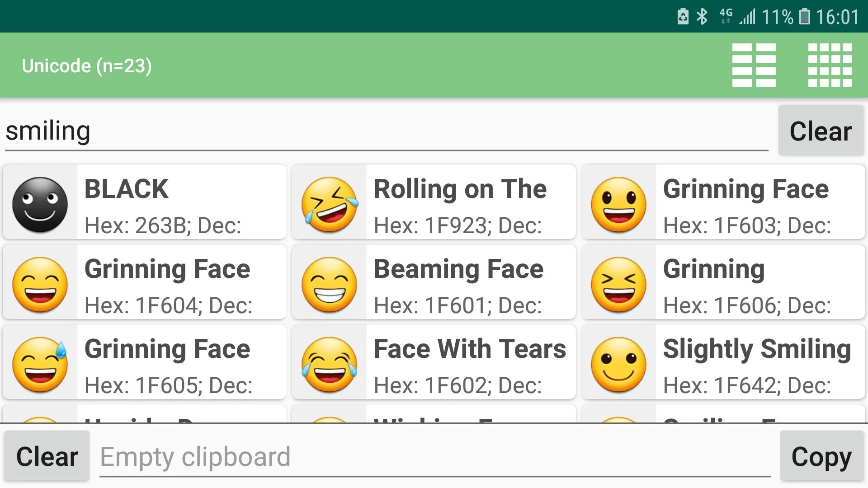Tap the smiling search input field
Image resolution: width=868 pixels, height=488 pixels.
tap(387, 131)
